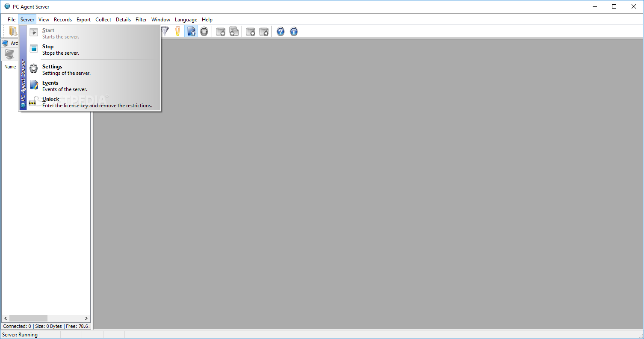Click the stacked-windows minus toolbar icon
Image resolution: width=644 pixels, height=339 pixels.
[234, 31]
